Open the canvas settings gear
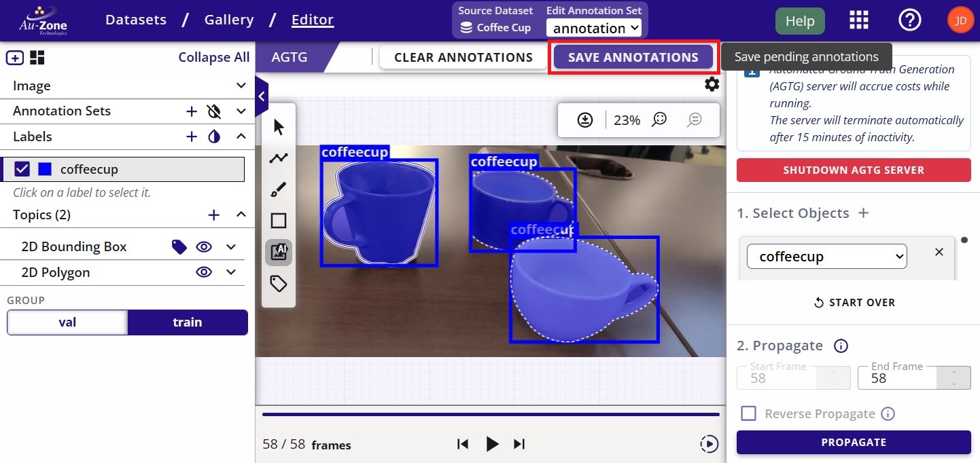 click(x=712, y=84)
